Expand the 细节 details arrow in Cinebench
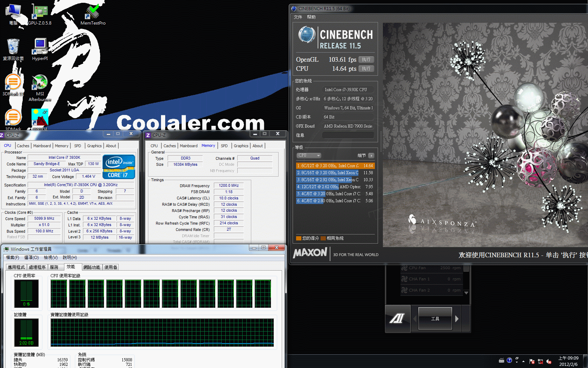588x368 pixels. point(371,156)
